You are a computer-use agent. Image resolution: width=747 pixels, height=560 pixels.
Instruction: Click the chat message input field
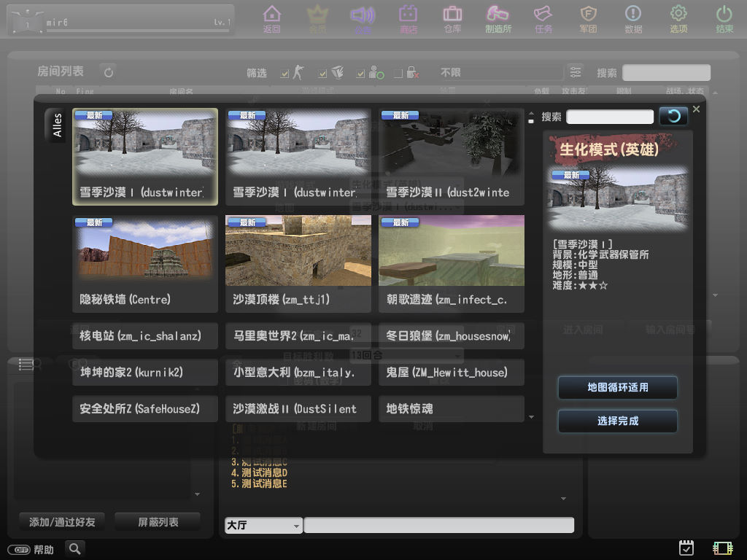point(438,525)
